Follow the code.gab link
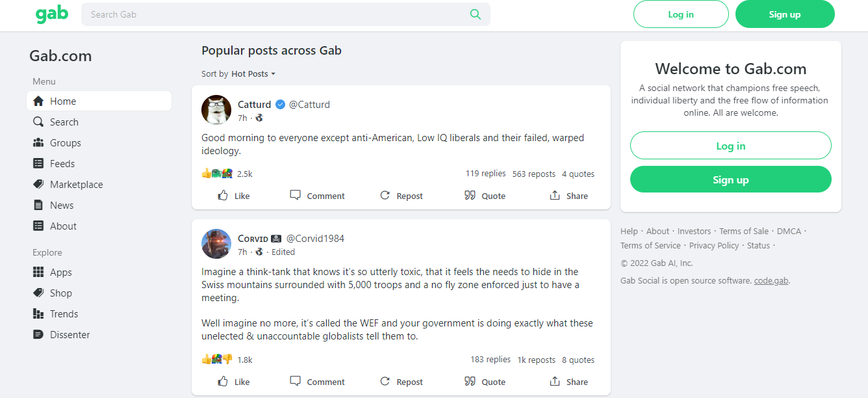868x398 pixels. (772, 281)
